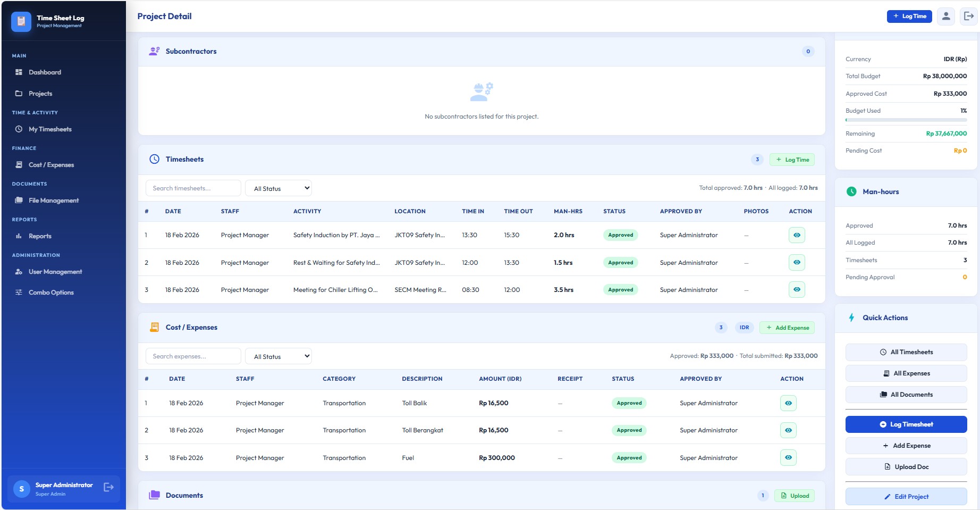This screenshot has width=980, height=510.
Task: Open timesheets All Status dropdown
Action: [278, 188]
